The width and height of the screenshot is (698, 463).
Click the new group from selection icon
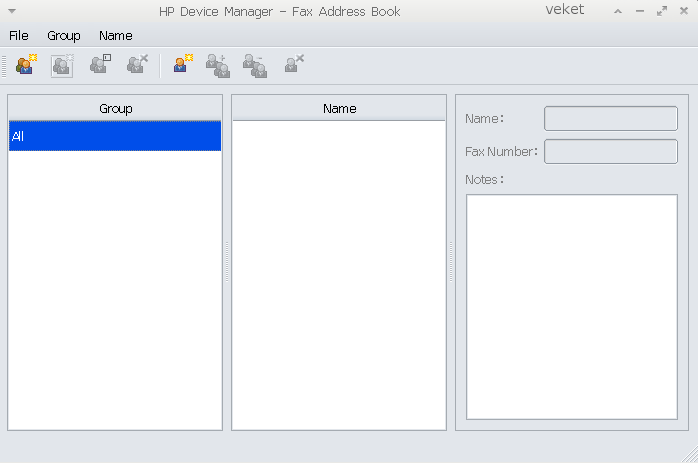[62, 66]
